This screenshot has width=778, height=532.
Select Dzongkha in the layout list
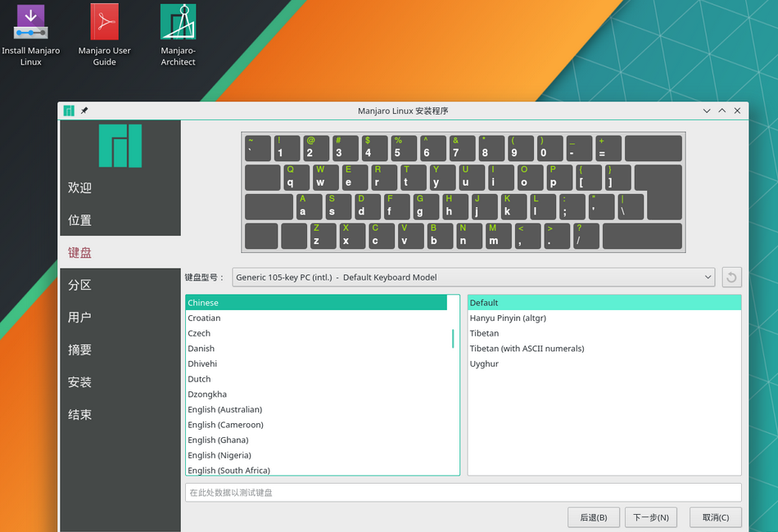(316, 394)
